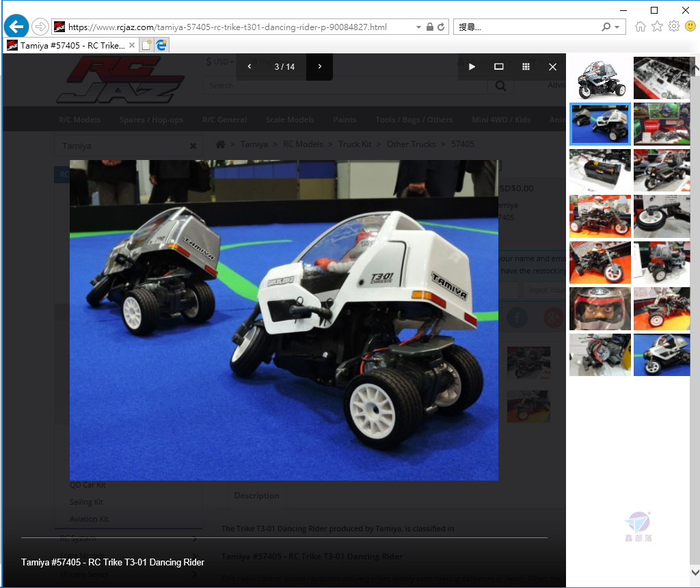This screenshot has height=588, width=700.
Task: Click the smiley feedback icon
Action: [x=690, y=27]
